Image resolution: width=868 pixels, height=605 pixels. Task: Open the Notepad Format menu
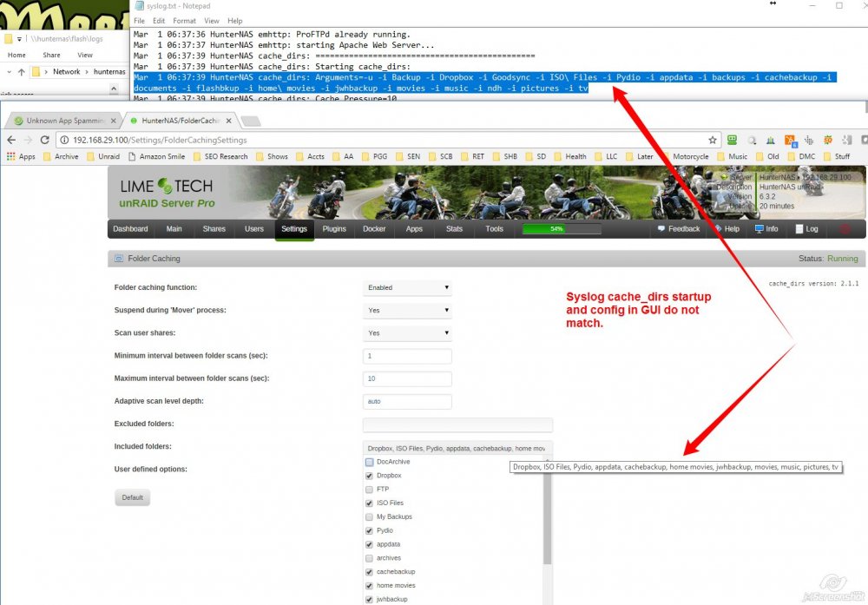[x=184, y=21]
